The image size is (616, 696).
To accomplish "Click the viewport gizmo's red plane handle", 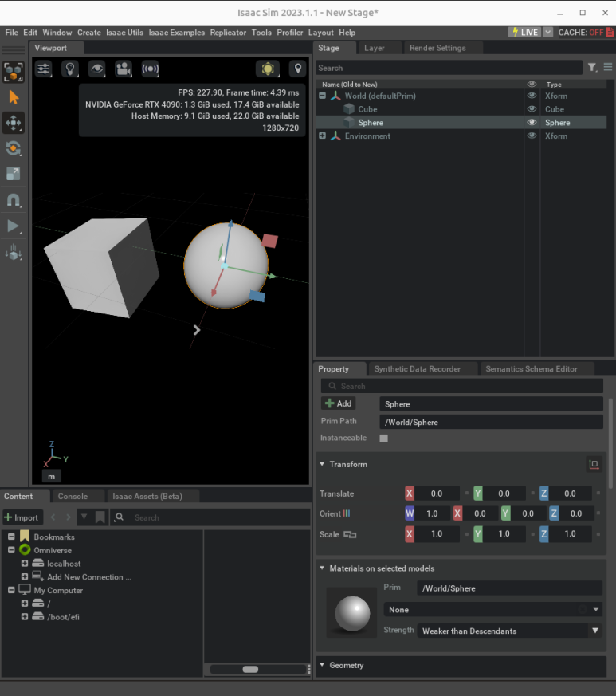I will click(x=269, y=241).
